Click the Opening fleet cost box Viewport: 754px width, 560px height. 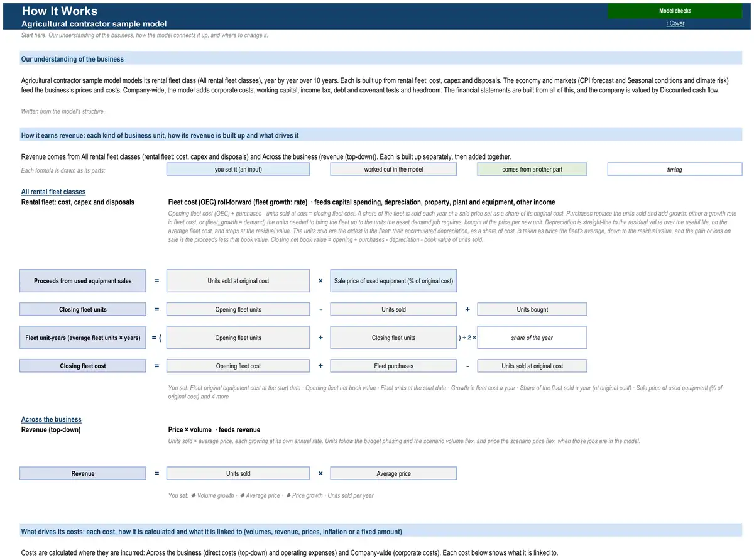tap(238, 366)
